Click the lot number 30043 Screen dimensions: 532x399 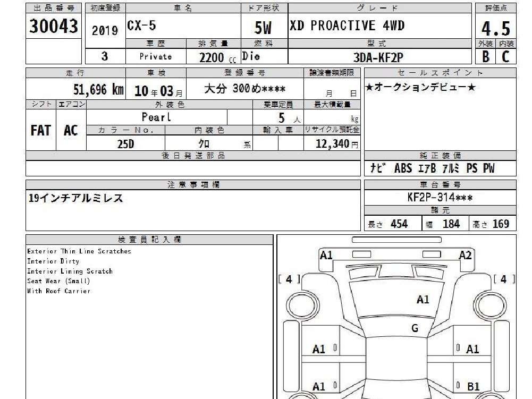[x=54, y=26]
